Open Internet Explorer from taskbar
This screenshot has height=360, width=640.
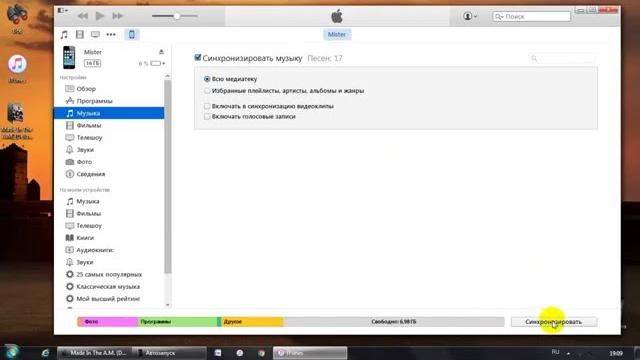tap(45, 353)
